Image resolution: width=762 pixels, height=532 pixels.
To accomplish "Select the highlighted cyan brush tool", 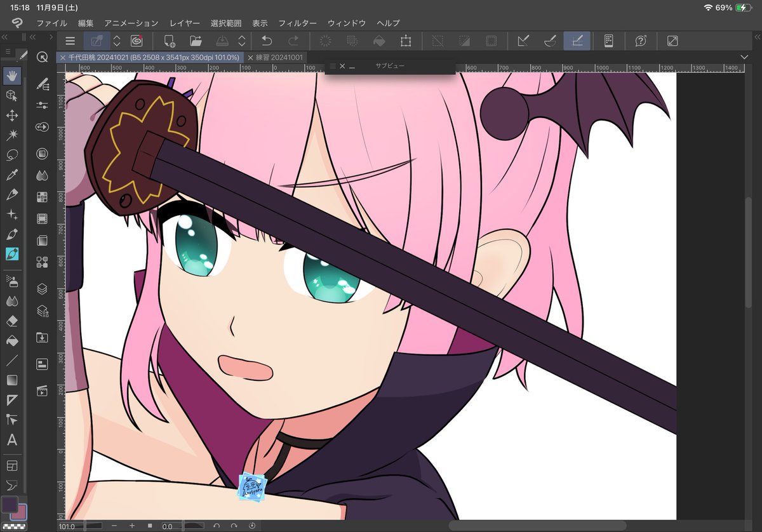I will pos(11,253).
